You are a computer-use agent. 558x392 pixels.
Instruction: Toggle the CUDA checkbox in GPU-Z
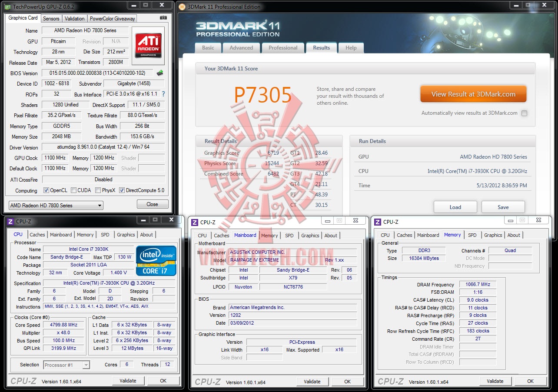pos(73,190)
